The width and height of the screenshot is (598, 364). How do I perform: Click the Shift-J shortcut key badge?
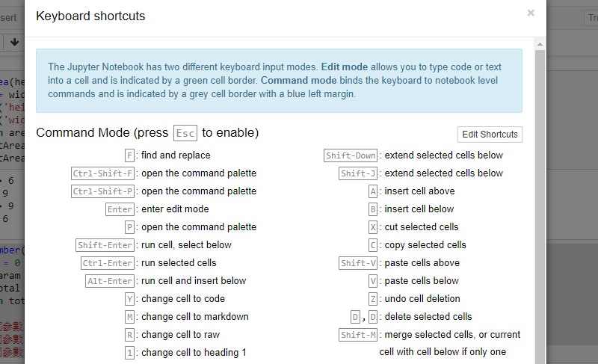coord(358,173)
